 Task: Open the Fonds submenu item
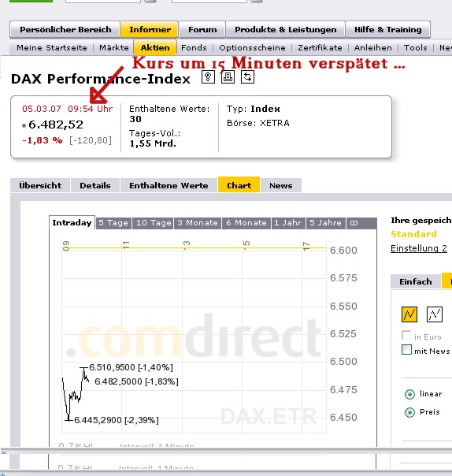(x=194, y=47)
